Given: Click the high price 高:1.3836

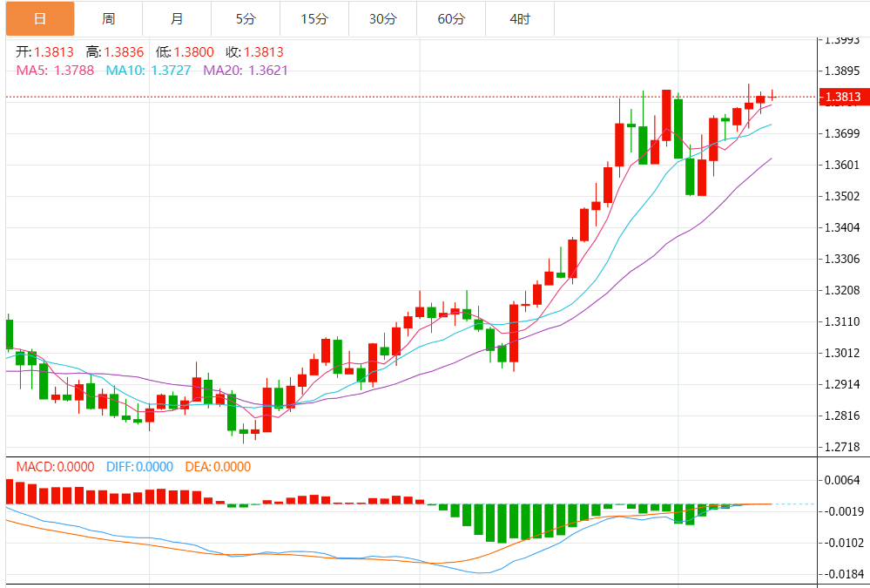Looking at the screenshot, I should pos(115,52).
